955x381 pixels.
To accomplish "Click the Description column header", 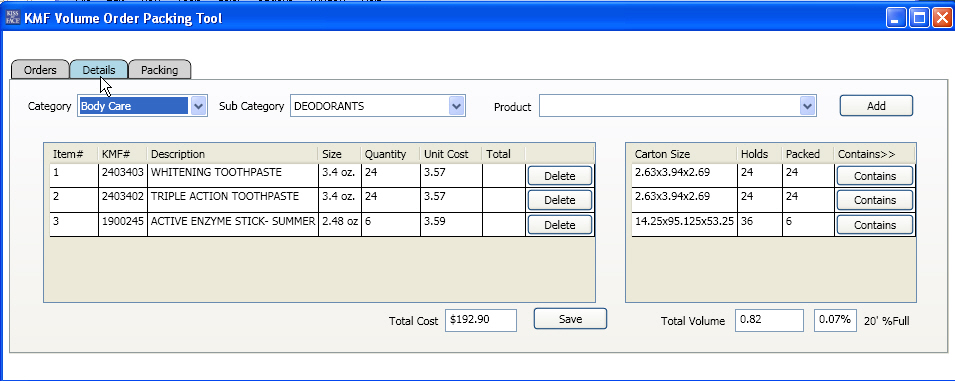I will (233, 154).
